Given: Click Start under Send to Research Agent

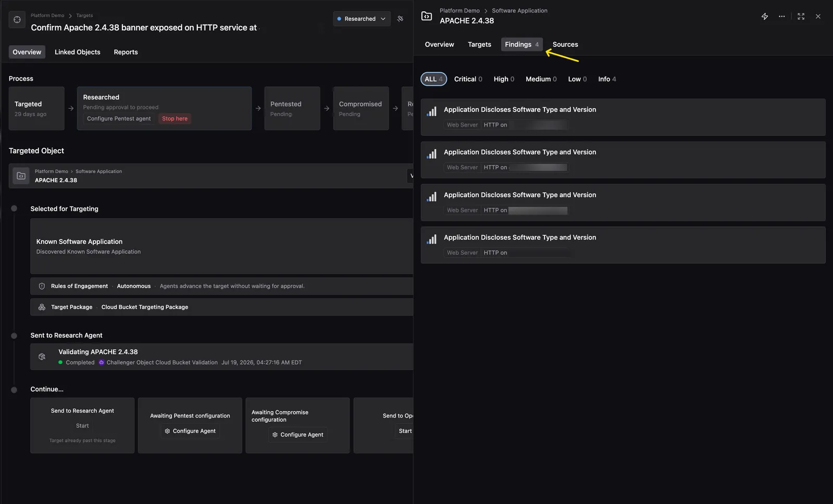Looking at the screenshot, I should tap(82, 426).
